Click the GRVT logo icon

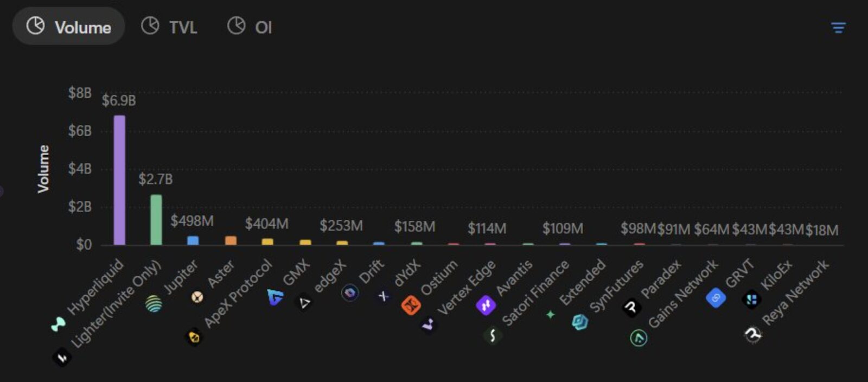[716, 297]
